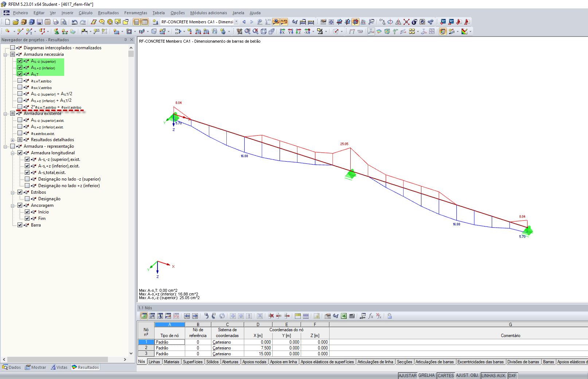Screen dimensions: 588x379
Task: Toggle show result values x.xx icon
Action: [x=284, y=22]
